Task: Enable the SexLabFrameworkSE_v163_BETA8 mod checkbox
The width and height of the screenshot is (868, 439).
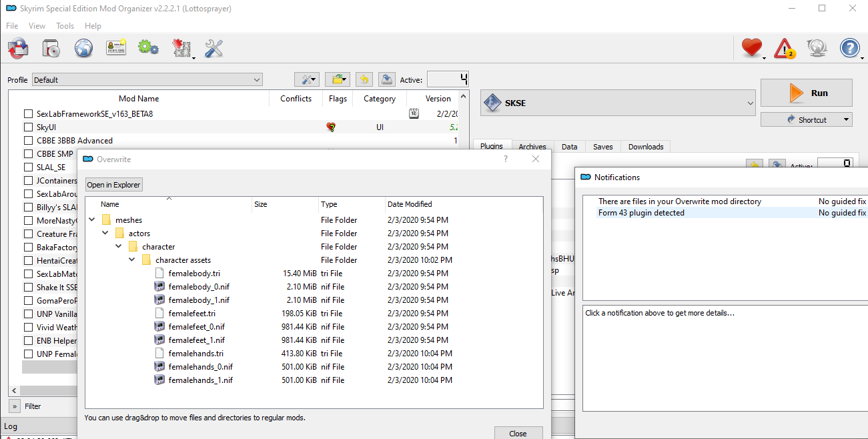Action: tap(28, 114)
